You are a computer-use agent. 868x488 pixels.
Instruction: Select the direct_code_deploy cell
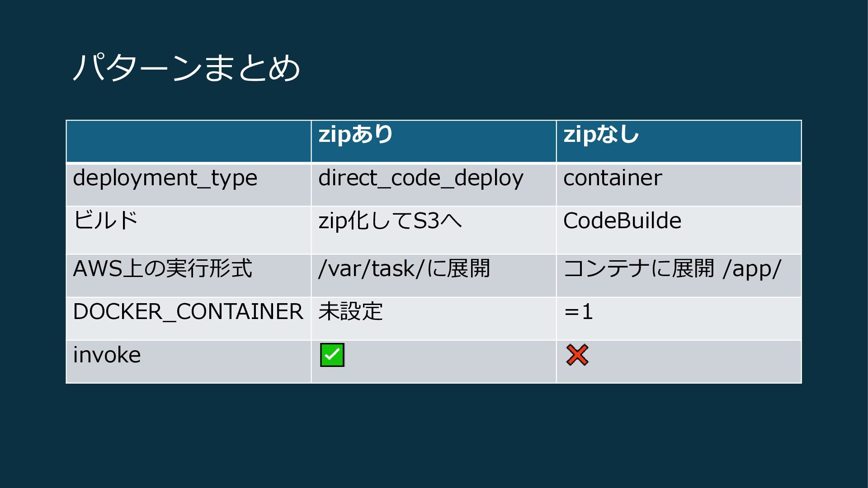[x=421, y=178]
